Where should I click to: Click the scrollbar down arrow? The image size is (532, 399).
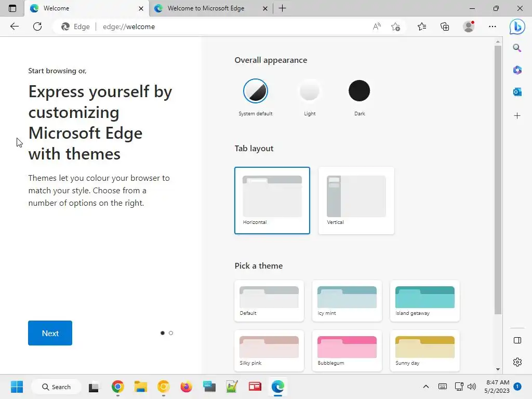(x=498, y=369)
